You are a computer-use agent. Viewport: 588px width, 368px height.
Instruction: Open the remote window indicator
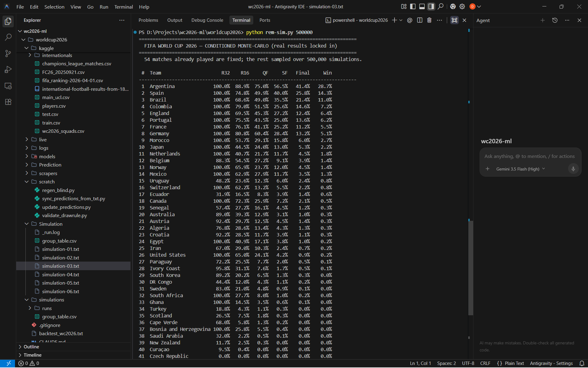(8, 363)
